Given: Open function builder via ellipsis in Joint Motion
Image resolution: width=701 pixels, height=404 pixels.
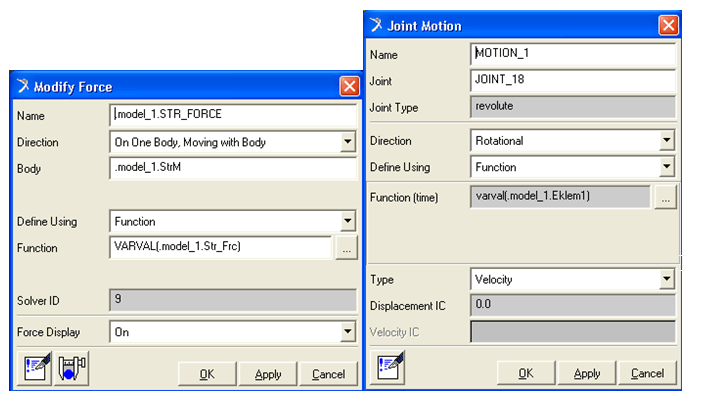Looking at the screenshot, I should (x=666, y=198).
